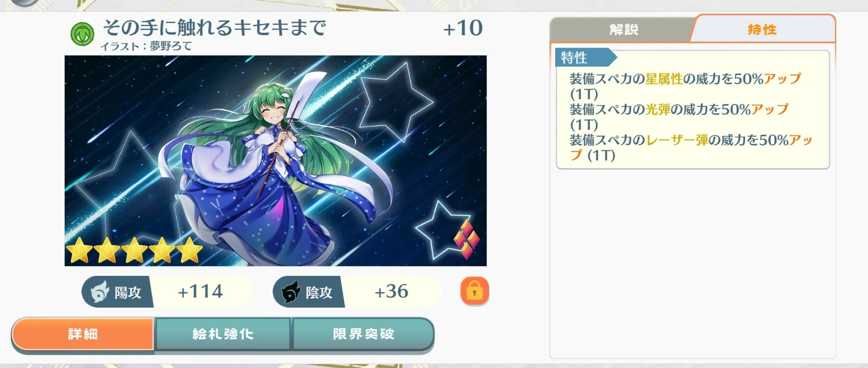Image resolution: width=868 pixels, height=368 pixels.
Task: Toggle the orange lock icon
Action: click(474, 291)
